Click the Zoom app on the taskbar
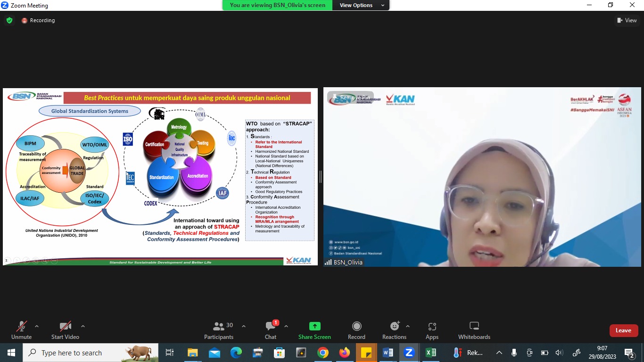 click(x=409, y=353)
